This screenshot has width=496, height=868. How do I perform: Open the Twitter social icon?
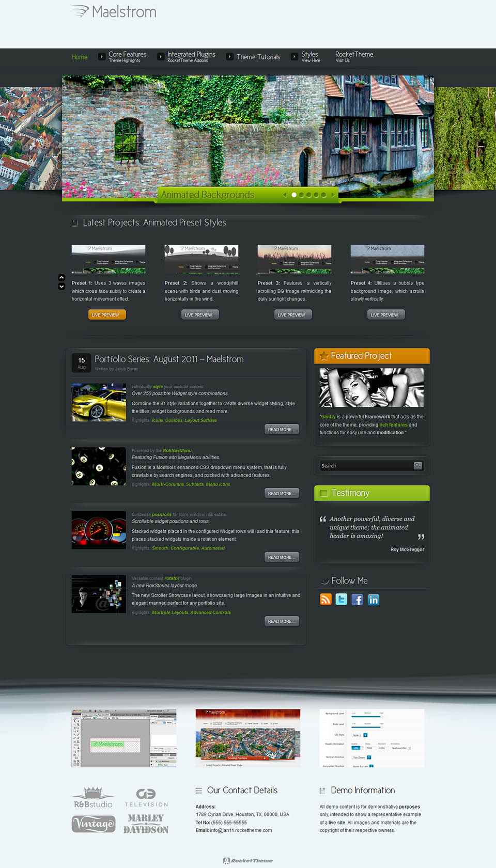(x=342, y=599)
